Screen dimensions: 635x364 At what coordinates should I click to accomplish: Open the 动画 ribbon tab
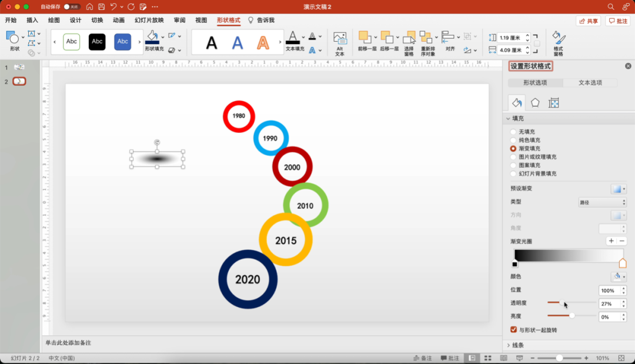(119, 20)
